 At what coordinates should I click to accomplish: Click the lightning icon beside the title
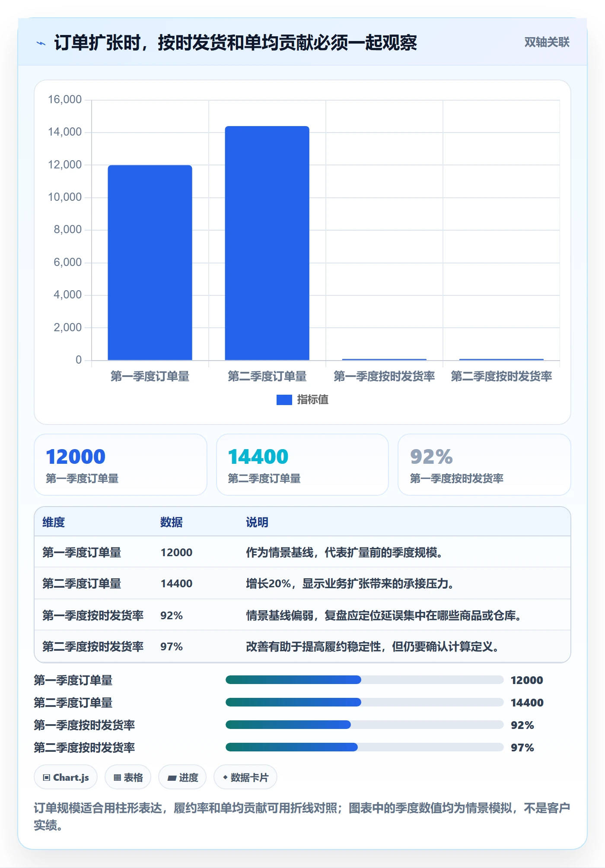[41, 43]
